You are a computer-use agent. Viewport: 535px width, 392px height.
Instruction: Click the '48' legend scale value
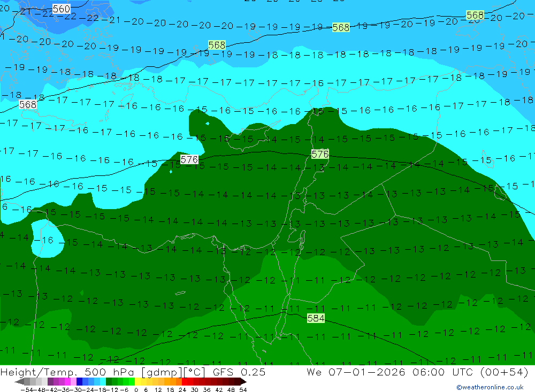tap(231, 390)
